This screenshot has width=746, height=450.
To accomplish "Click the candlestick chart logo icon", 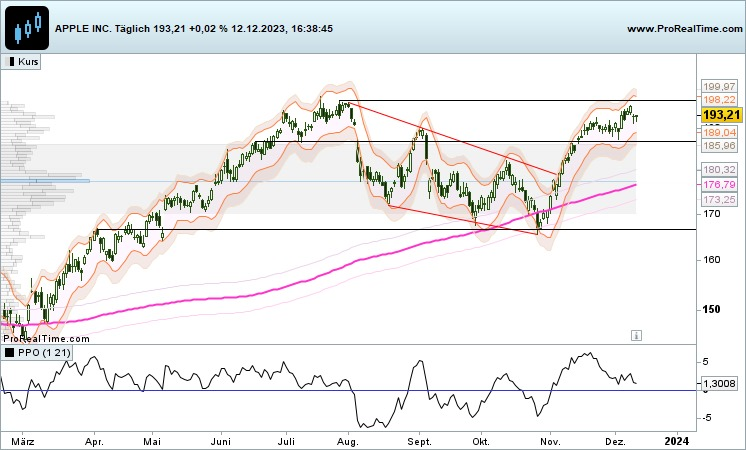I will (27, 28).
